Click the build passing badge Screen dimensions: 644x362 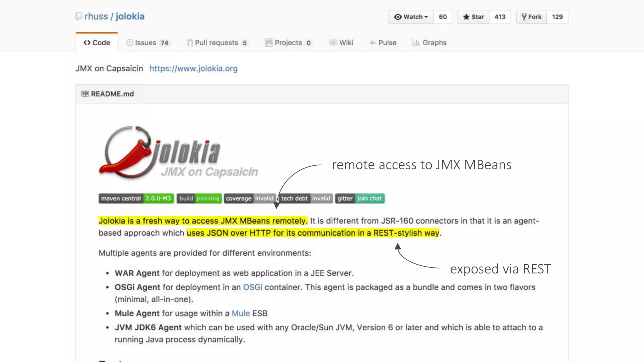point(199,199)
